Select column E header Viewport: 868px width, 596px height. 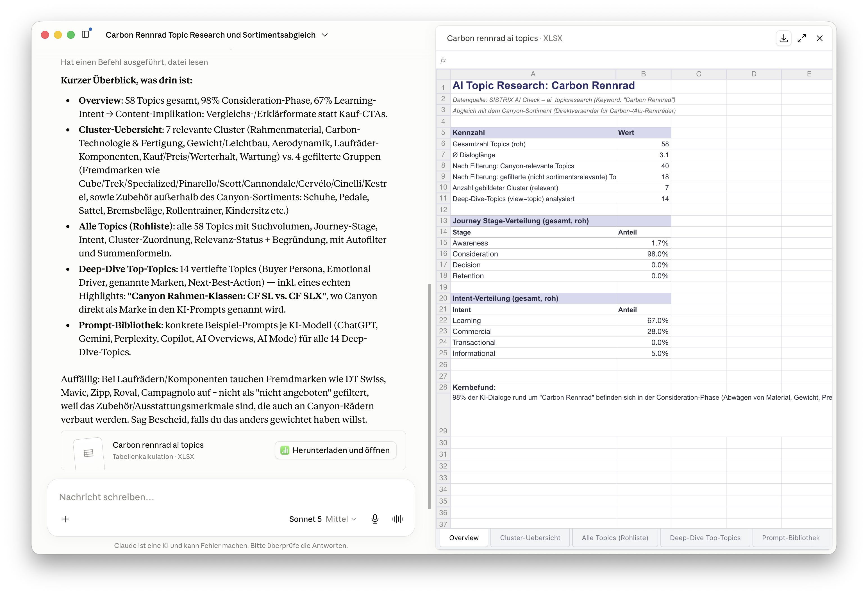click(807, 74)
